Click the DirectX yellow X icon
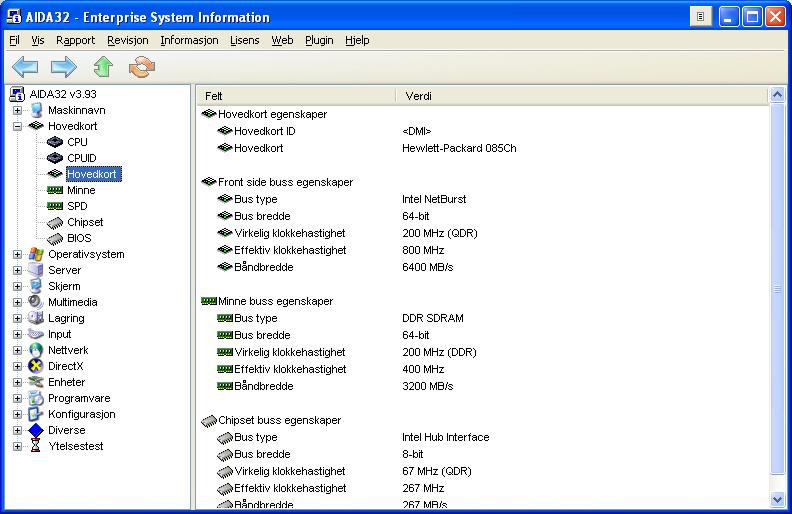 (36, 366)
